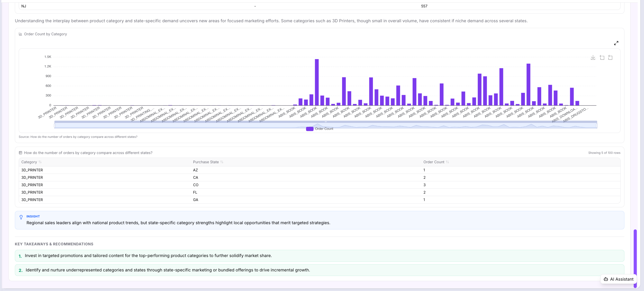Select the CA purchase state cell

point(195,177)
